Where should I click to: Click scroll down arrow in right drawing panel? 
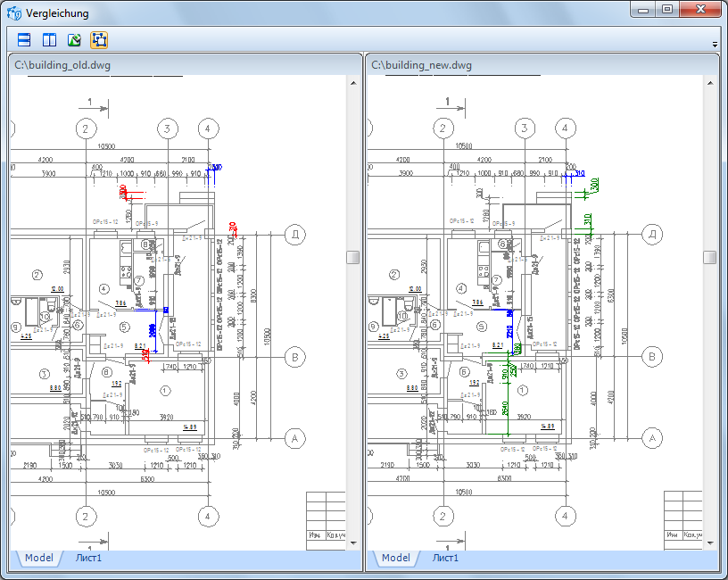pos(710,541)
